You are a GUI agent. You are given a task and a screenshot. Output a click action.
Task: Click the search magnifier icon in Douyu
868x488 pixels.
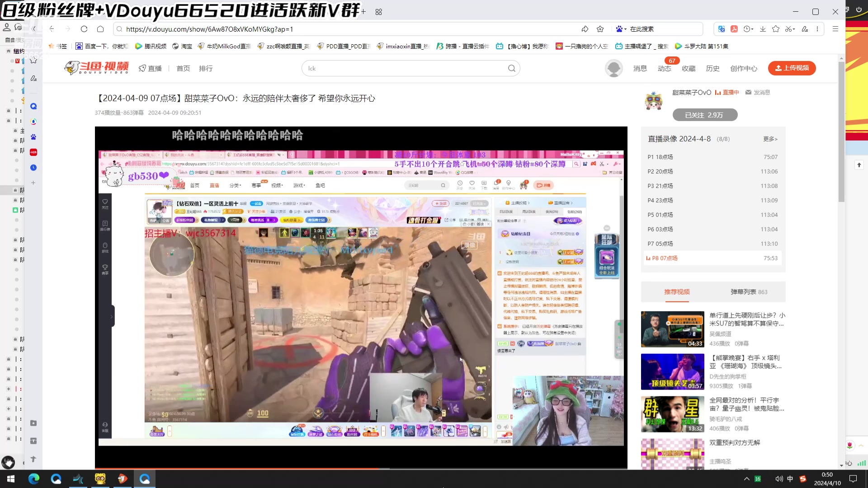click(512, 68)
